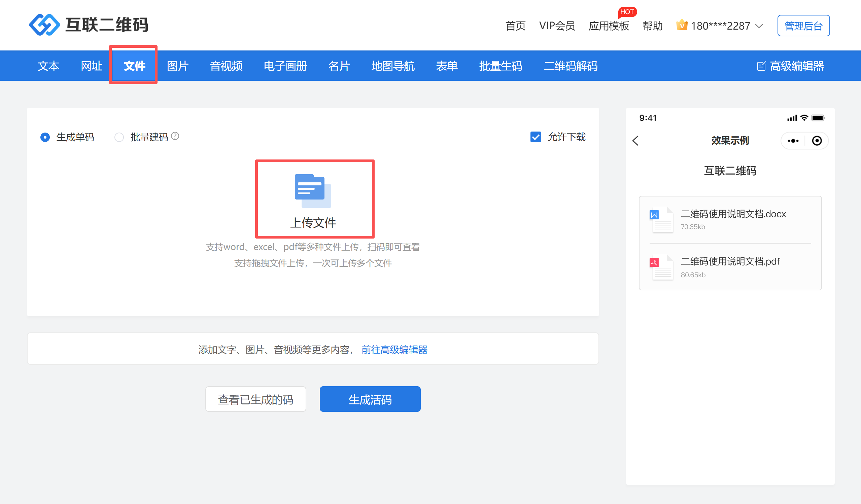This screenshot has height=504, width=861.
Task: Click the VIP crown icon beside account
Action: point(682,25)
